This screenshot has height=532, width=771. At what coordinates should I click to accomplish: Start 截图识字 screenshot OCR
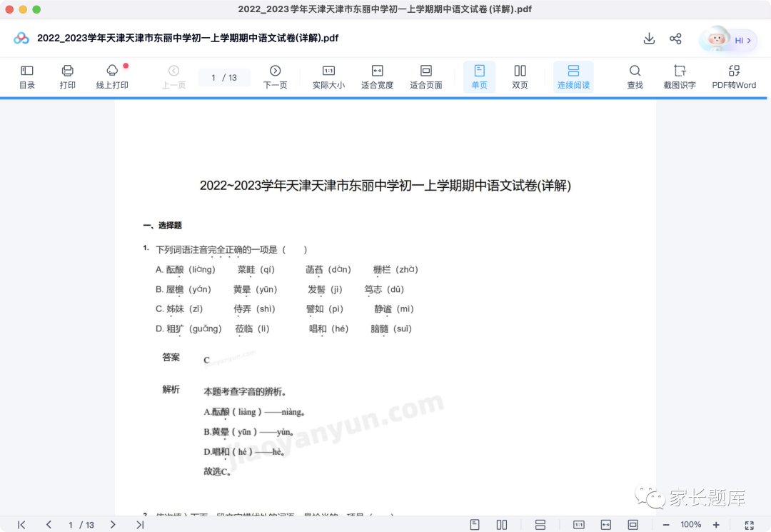[x=680, y=77]
